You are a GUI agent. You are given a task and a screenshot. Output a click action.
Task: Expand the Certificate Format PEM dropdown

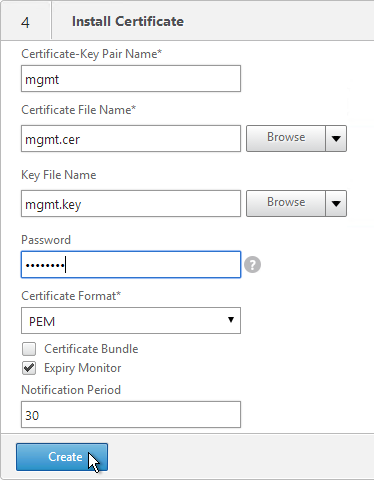point(131,321)
